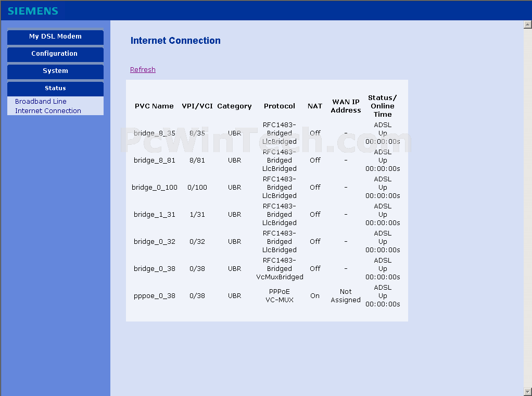Viewport: 532px width, 396px height.
Task: Click the 0/38 value in pppoe_0_38 row
Action: point(197,296)
